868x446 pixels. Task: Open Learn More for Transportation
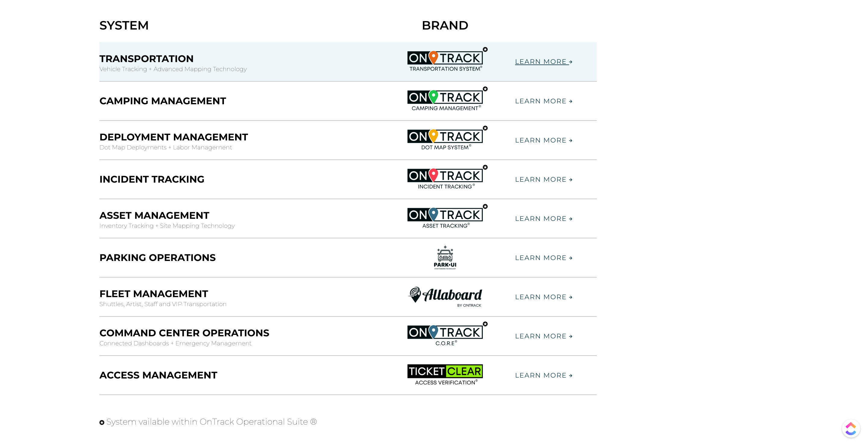coord(543,62)
